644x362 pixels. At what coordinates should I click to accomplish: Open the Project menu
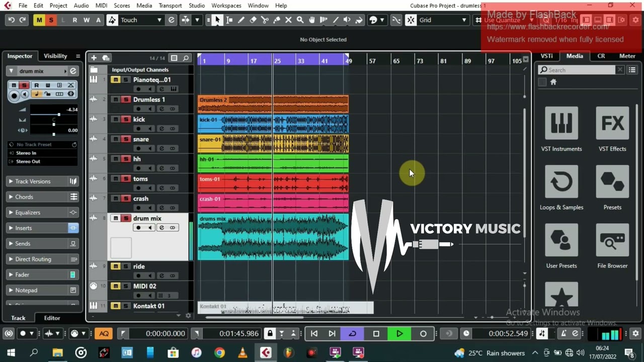click(58, 6)
